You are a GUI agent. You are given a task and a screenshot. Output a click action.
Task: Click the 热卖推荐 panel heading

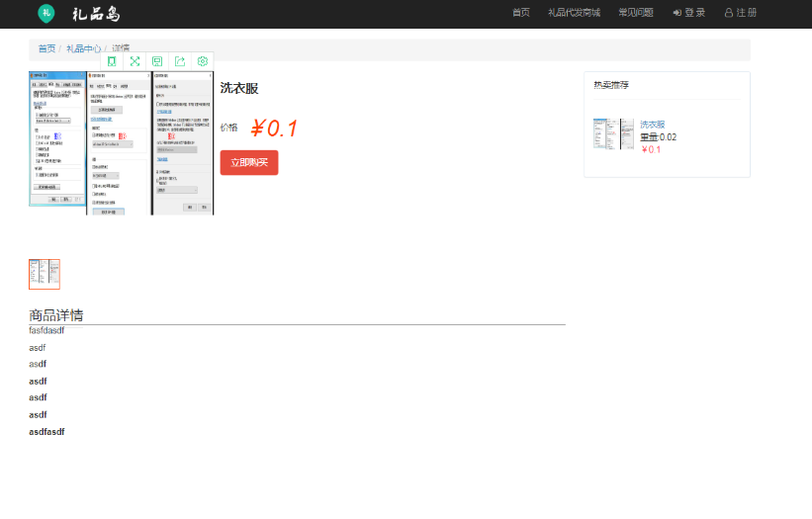tap(611, 85)
